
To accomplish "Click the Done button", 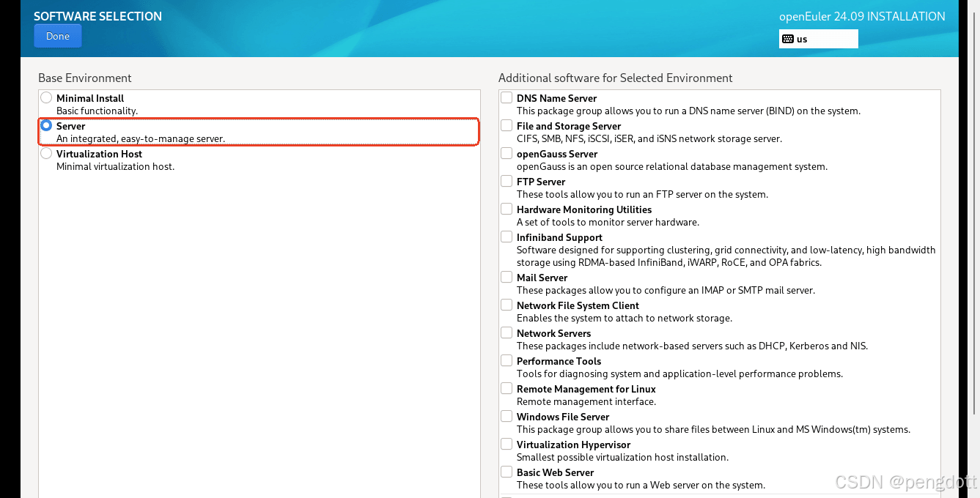I will (x=58, y=36).
